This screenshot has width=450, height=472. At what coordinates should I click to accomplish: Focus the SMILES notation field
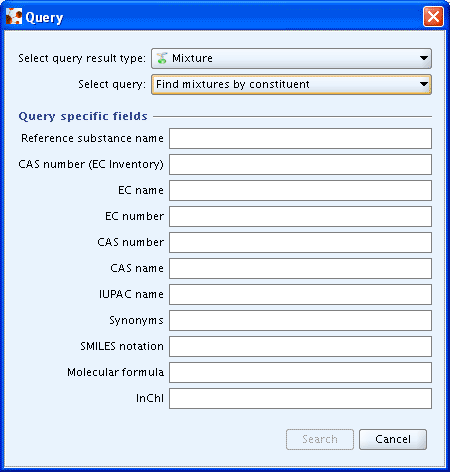pos(300,346)
